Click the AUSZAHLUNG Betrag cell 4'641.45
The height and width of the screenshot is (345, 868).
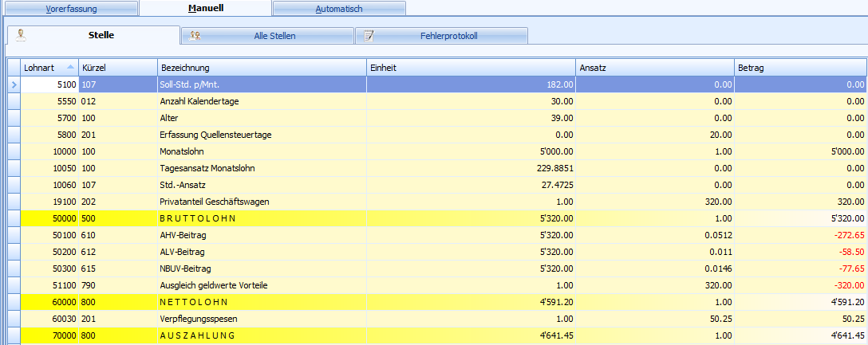(x=843, y=335)
